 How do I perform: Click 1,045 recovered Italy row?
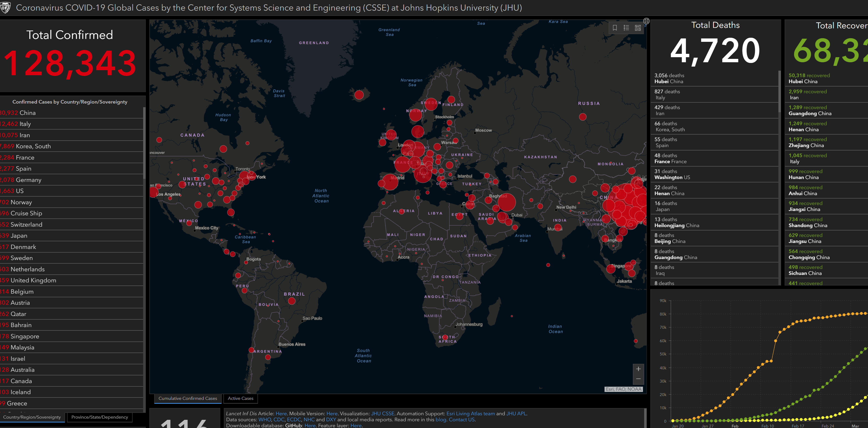[827, 159]
